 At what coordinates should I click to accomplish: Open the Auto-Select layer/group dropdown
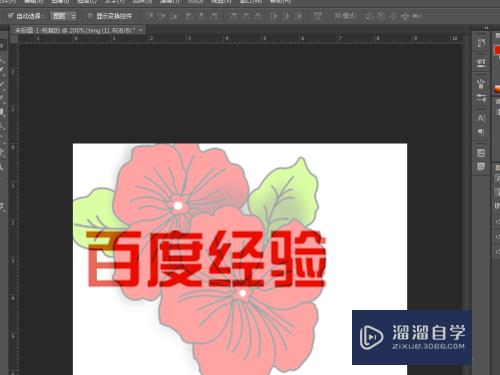click(63, 16)
